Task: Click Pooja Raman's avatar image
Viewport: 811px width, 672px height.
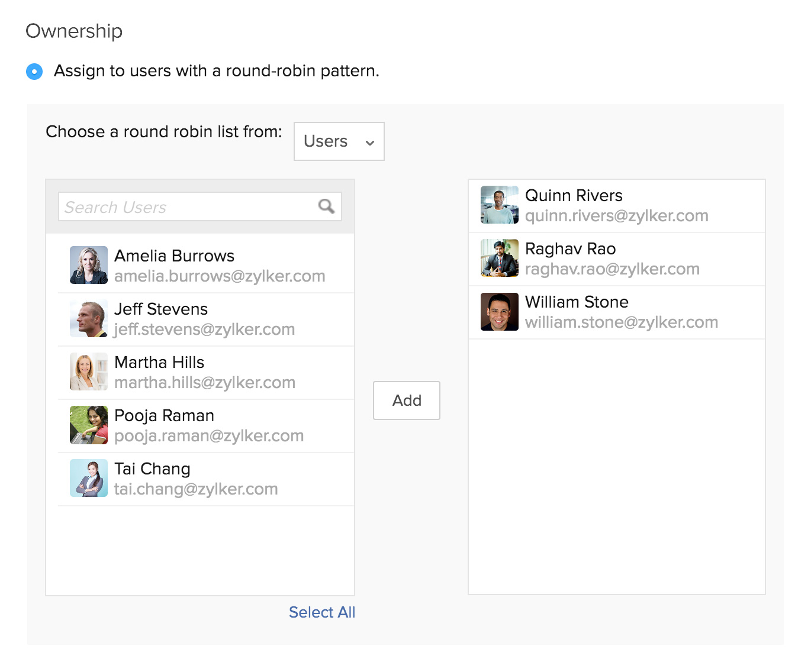Action: click(89, 425)
